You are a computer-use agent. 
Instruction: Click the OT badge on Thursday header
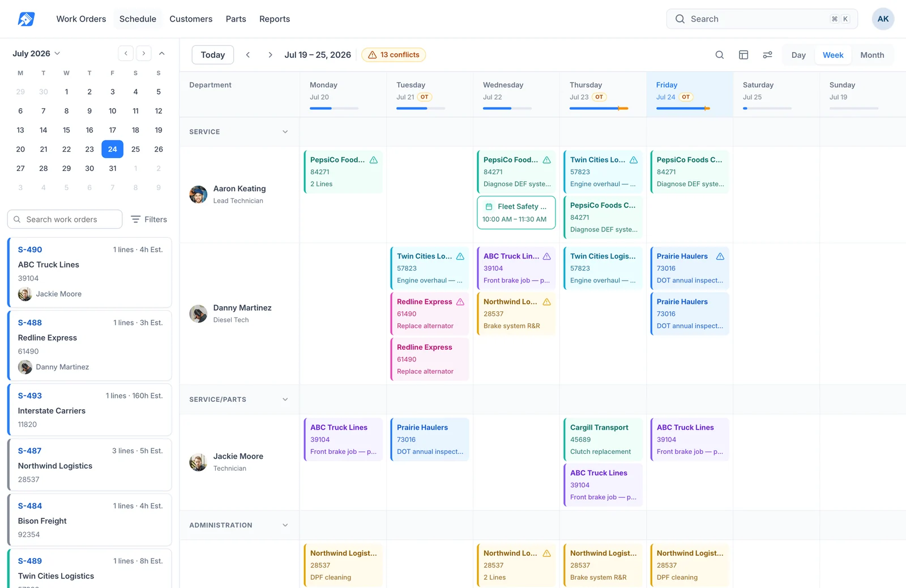(x=599, y=97)
